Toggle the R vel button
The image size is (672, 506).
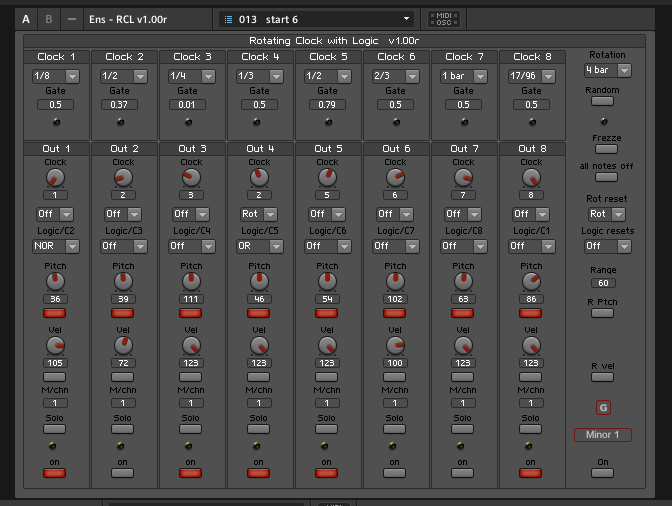point(603,377)
